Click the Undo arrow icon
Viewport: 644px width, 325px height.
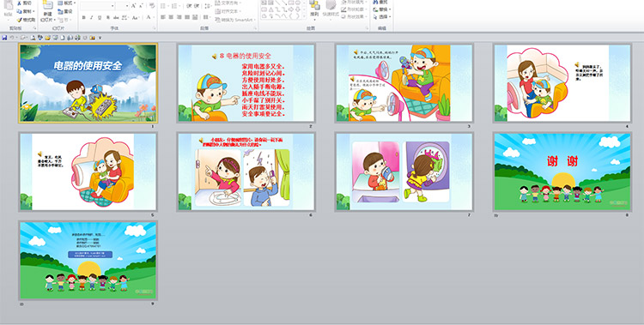12,38
